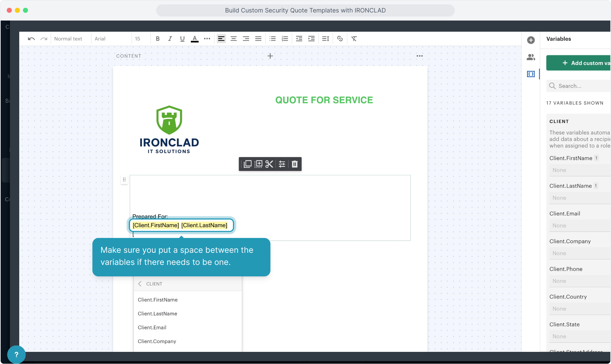This screenshot has width=611, height=364.
Task: Insert a link using the link icon
Action: (x=340, y=39)
